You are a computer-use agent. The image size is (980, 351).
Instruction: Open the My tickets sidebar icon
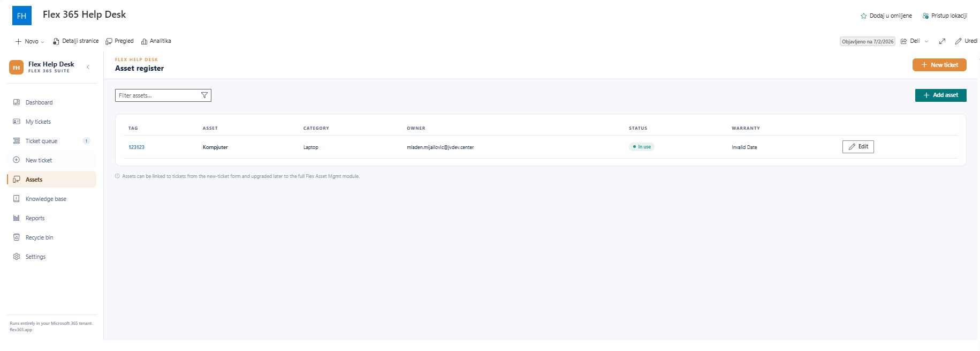point(17,122)
